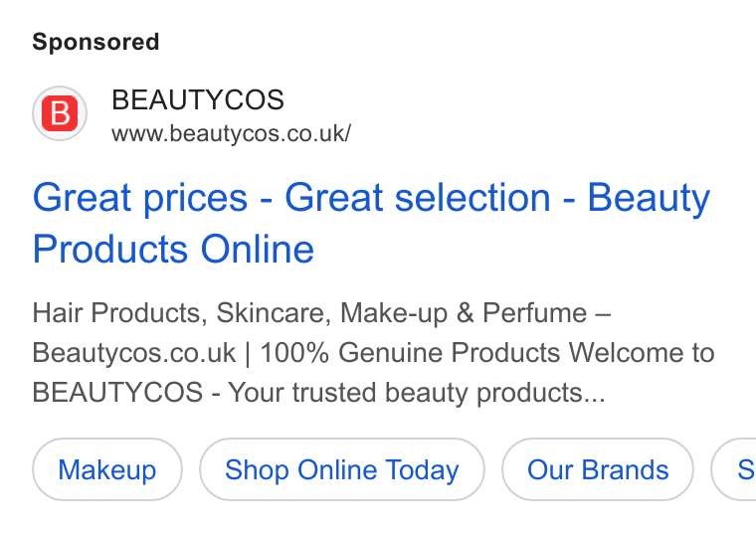Click the Sponsored label
This screenshot has width=756, height=533.
[x=95, y=42]
